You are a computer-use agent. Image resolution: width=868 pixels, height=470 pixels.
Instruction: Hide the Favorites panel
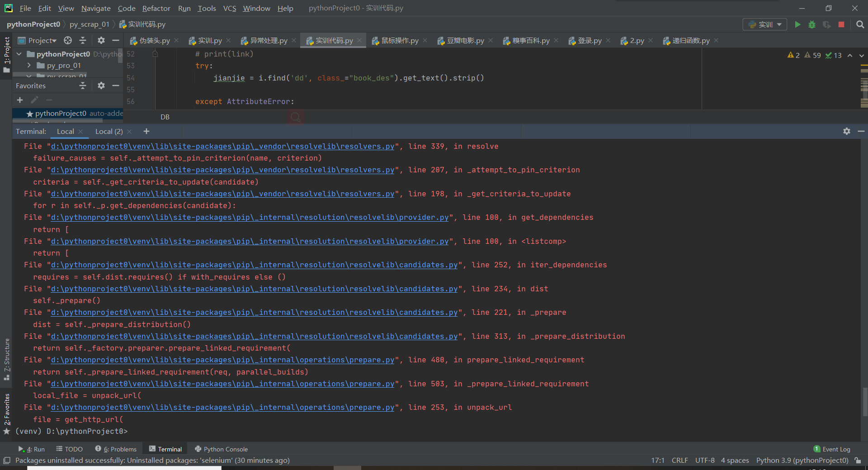pos(116,85)
